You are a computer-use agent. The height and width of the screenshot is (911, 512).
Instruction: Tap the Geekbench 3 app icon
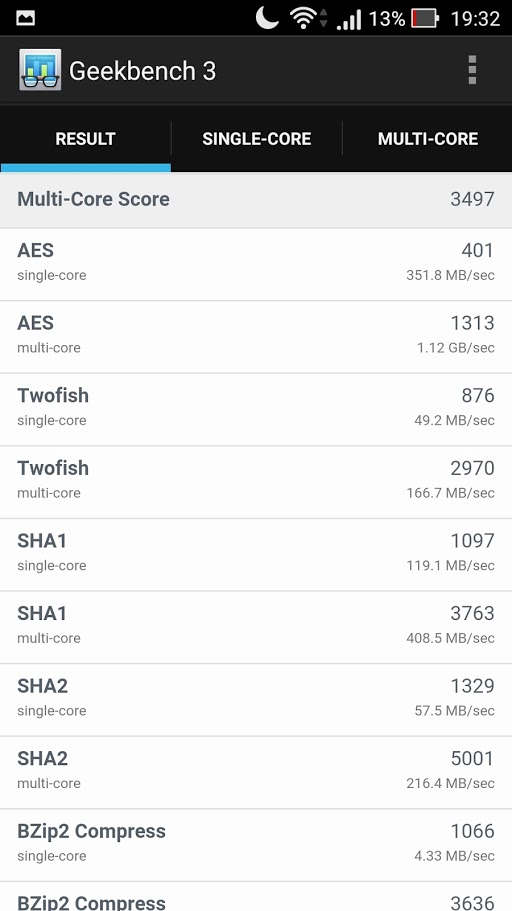click(40, 70)
